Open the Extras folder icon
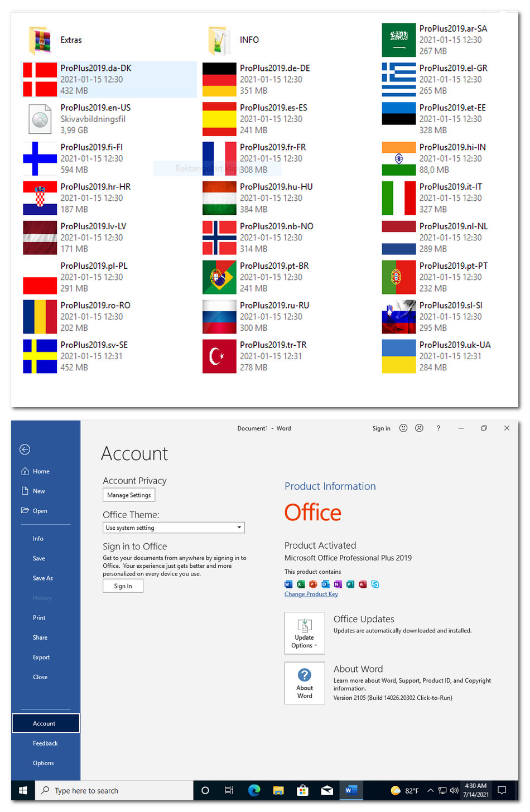The image size is (530, 812). tap(40, 40)
